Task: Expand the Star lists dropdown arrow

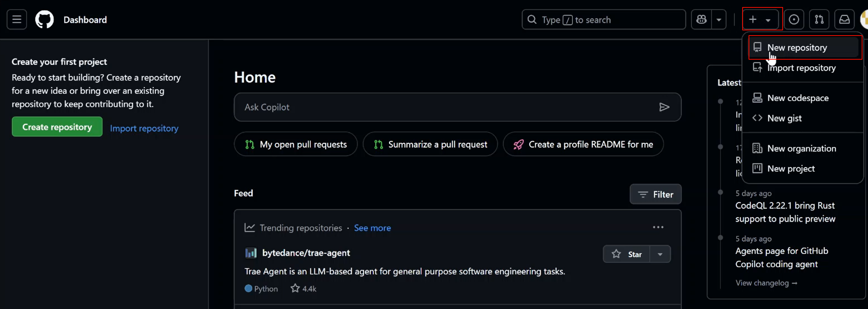Action: 660,254
